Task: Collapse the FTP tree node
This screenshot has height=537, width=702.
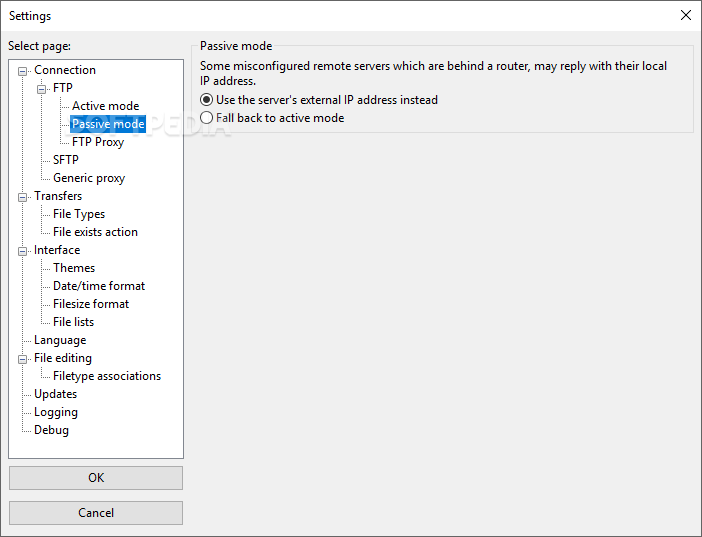Action: 41,89
